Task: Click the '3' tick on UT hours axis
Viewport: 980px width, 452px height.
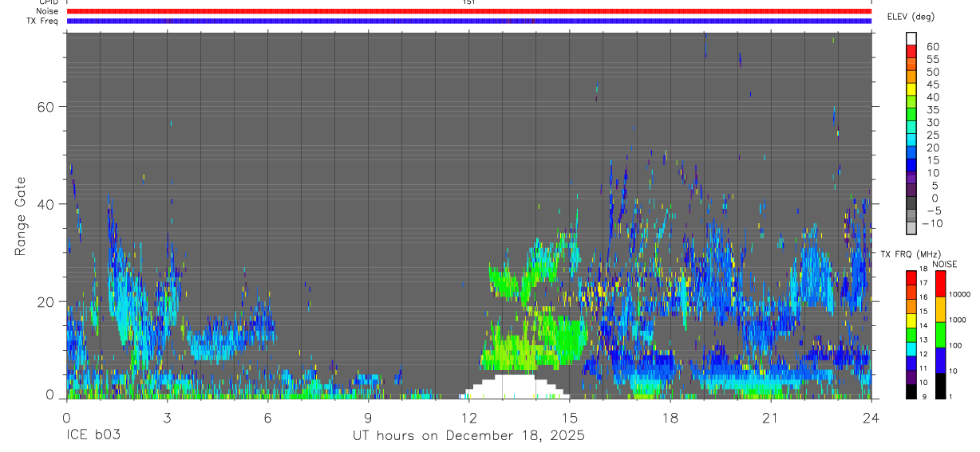Action: pos(167,417)
